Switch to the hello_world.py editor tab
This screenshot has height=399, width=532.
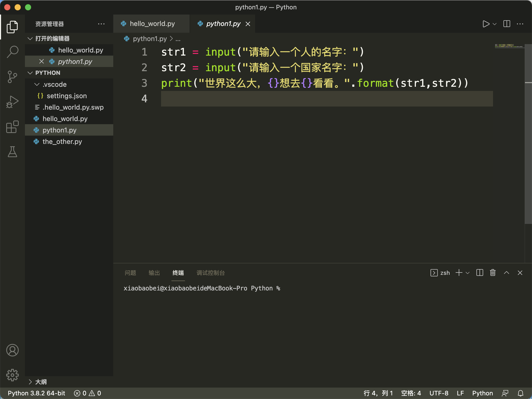click(152, 24)
